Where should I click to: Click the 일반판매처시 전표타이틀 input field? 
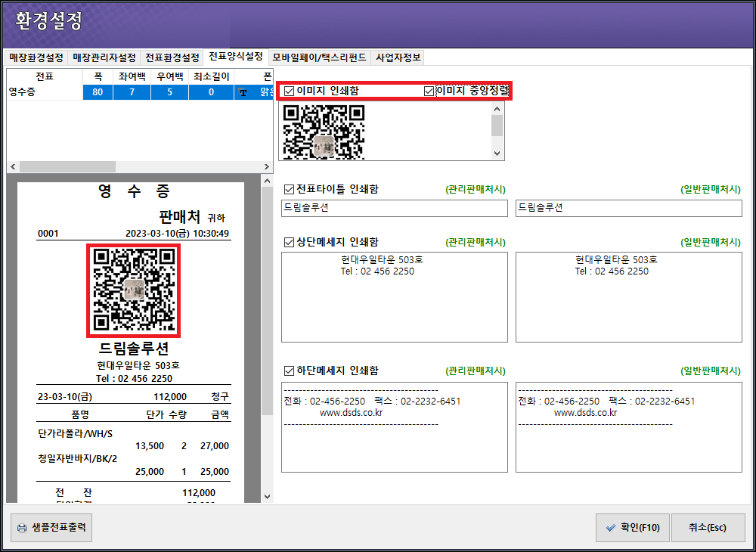coord(629,208)
